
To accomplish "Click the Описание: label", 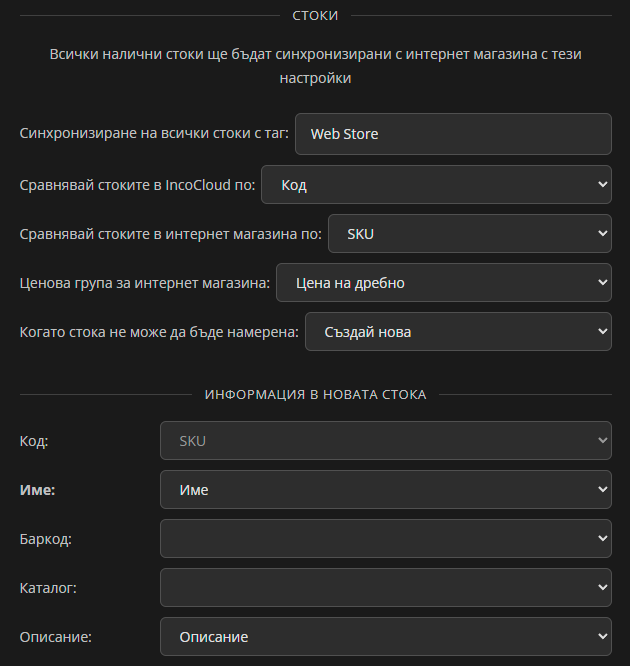I will tap(56, 637).
